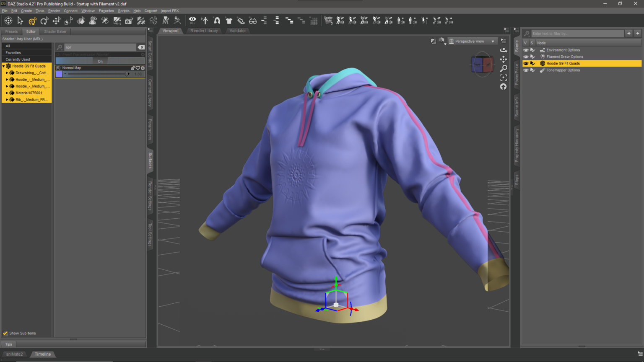Click the scene filter text field
This screenshot has width=644, height=362.
(579, 34)
